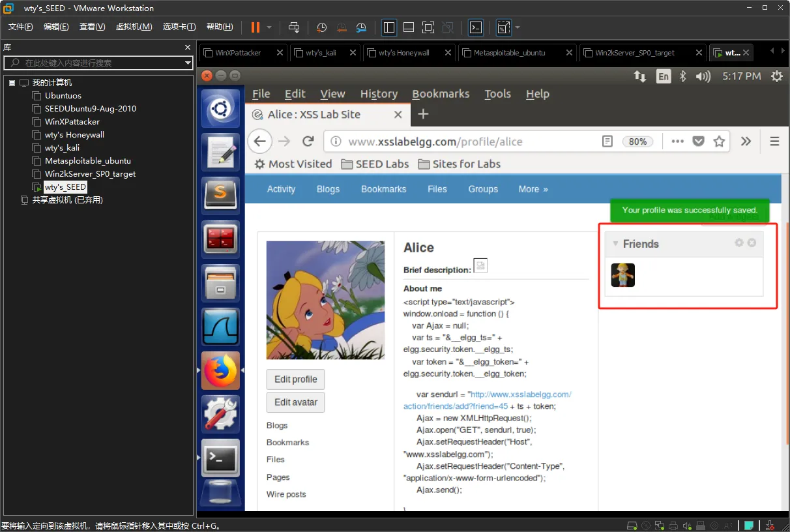Open the Terminal from Ubuntu launcher
790x532 pixels.
(x=221, y=457)
